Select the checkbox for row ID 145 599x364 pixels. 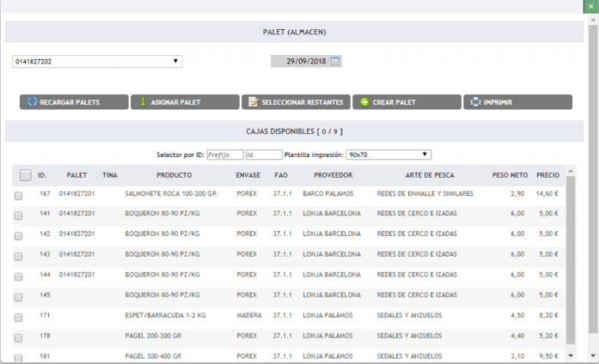(x=19, y=296)
